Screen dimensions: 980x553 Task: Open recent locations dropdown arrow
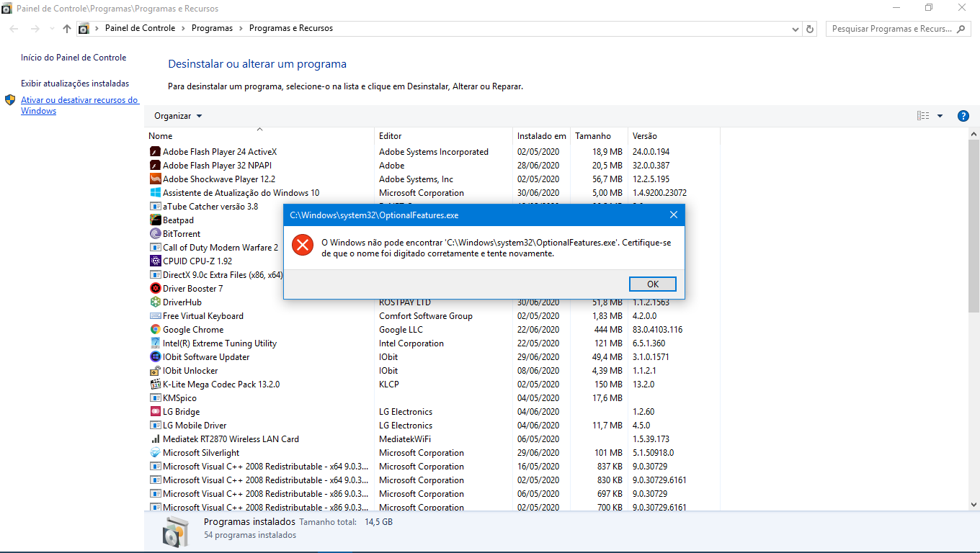(52, 29)
